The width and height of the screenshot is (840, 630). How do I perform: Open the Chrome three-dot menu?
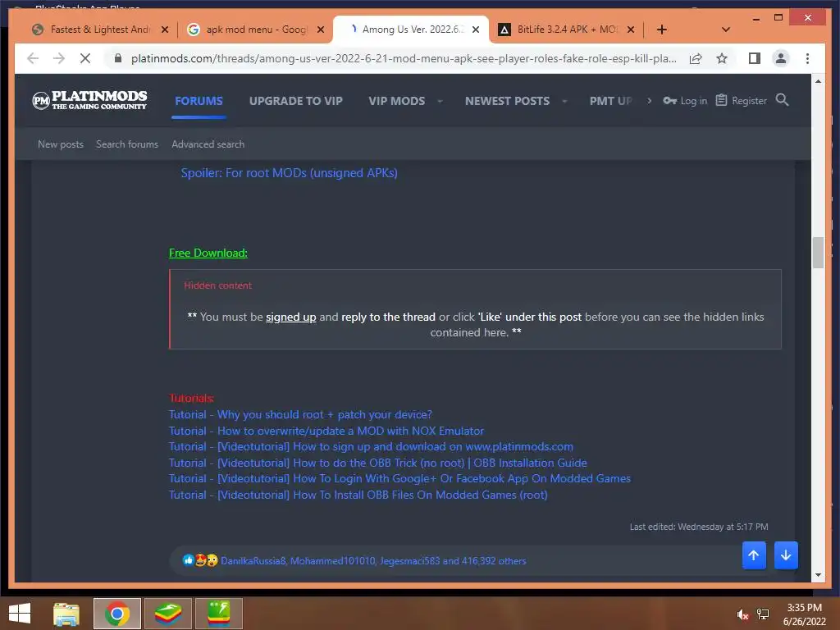[x=807, y=58]
